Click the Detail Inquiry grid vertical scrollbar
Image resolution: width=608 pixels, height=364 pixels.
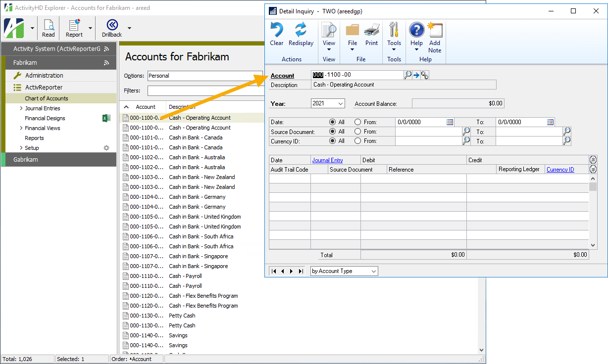(x=593, y=211)
